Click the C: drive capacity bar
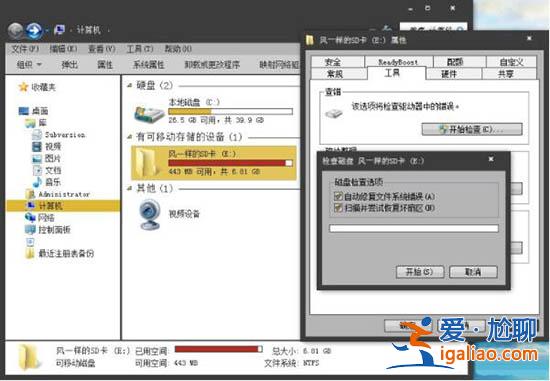 pyautogui.click(x=230, y=112)
